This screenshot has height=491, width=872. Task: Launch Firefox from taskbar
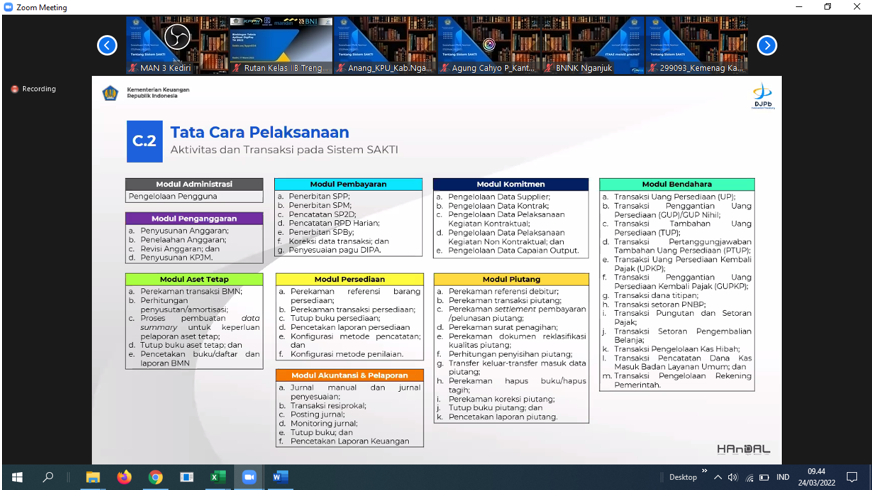point(124,477)
